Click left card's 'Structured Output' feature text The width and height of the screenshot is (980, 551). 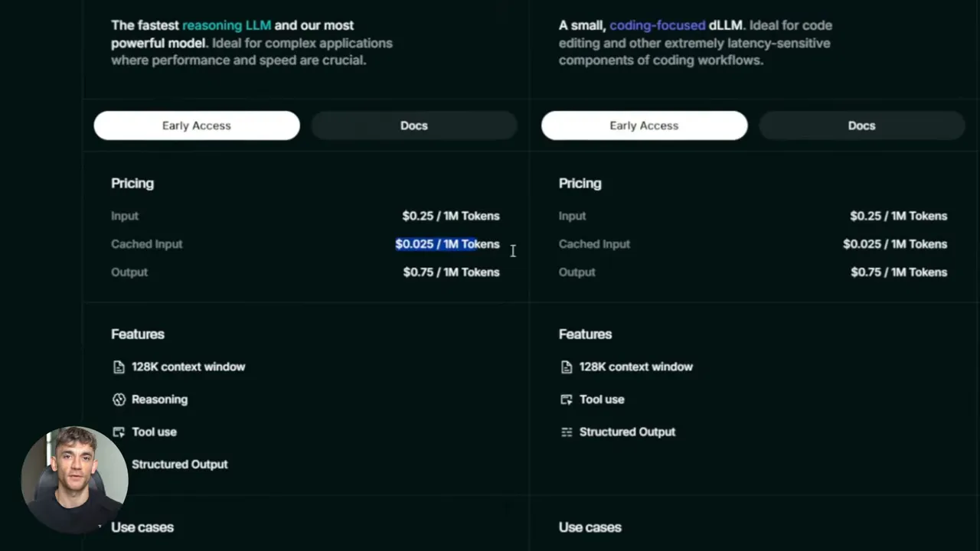tap(180, 465)
